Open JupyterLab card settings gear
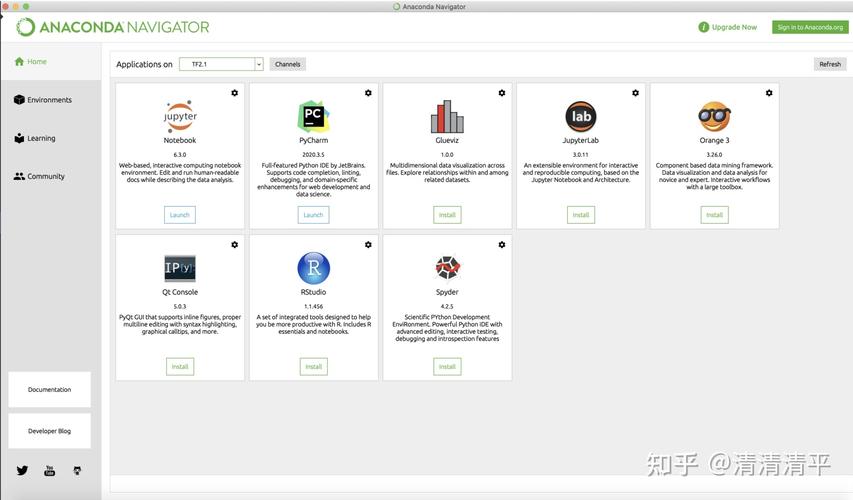 point(635,93)
